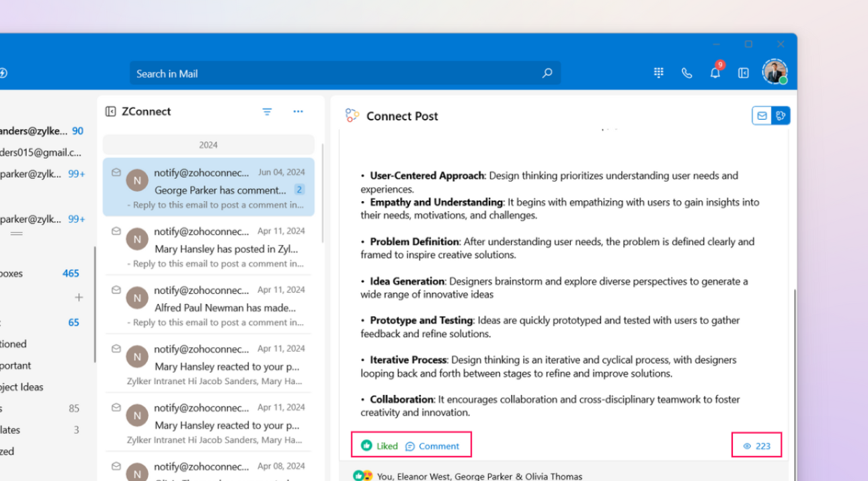Click the Jun 04, 2024 date text

pyautogui.click(x=281, y=172)
